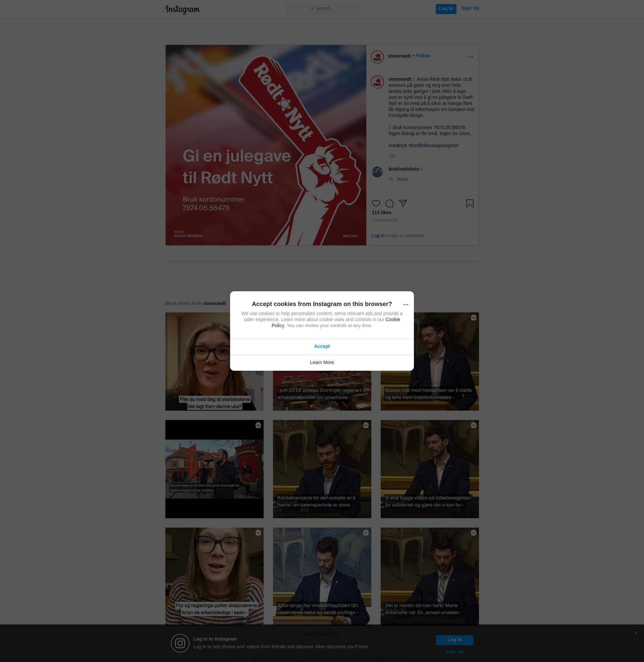Image resolution: width=644 pixels, height=662 pixels.
Task: Click the Instagram camera icon in the bottom banner
Action: (180, 643)
